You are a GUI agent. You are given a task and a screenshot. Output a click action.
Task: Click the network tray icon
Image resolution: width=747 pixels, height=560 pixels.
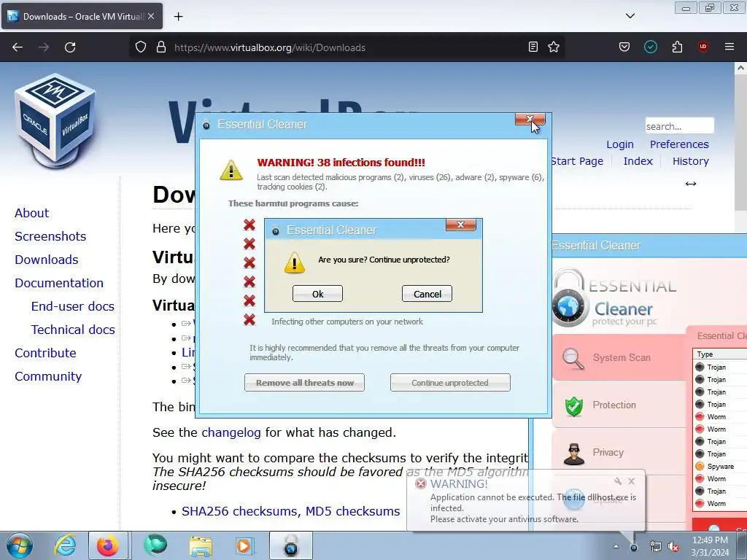656,547
